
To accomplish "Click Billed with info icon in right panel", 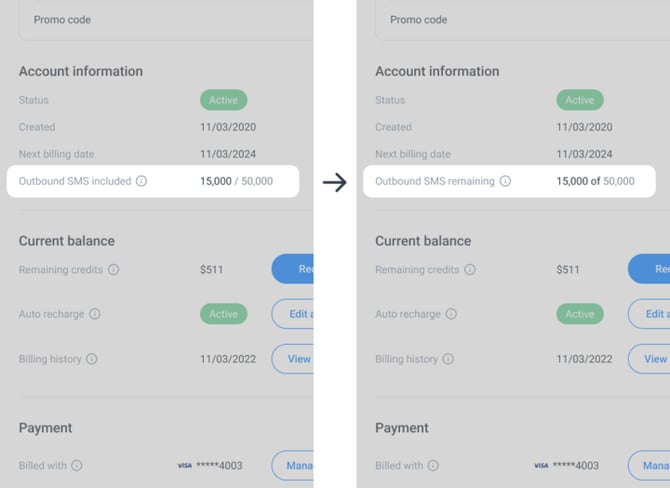I will [x=433, y=465].
